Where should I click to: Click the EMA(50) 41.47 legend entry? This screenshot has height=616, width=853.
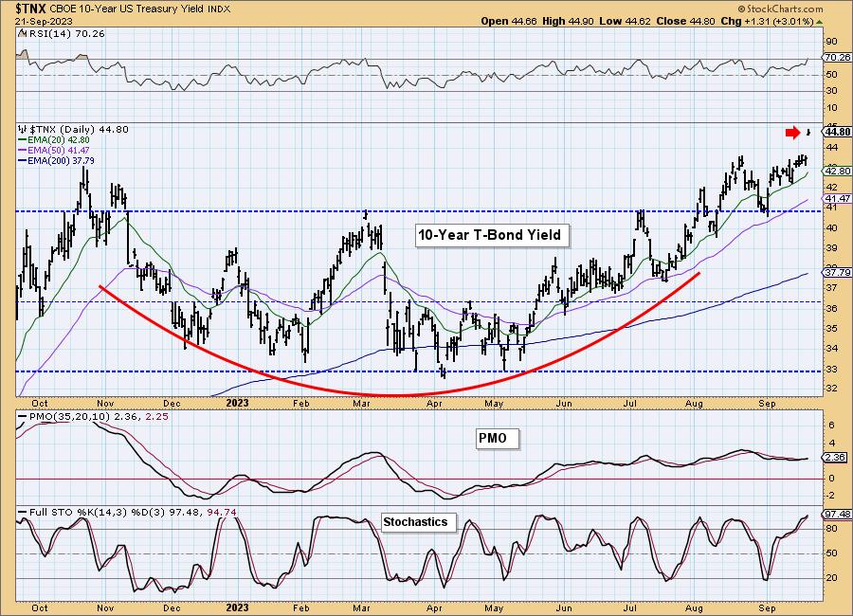58,150
